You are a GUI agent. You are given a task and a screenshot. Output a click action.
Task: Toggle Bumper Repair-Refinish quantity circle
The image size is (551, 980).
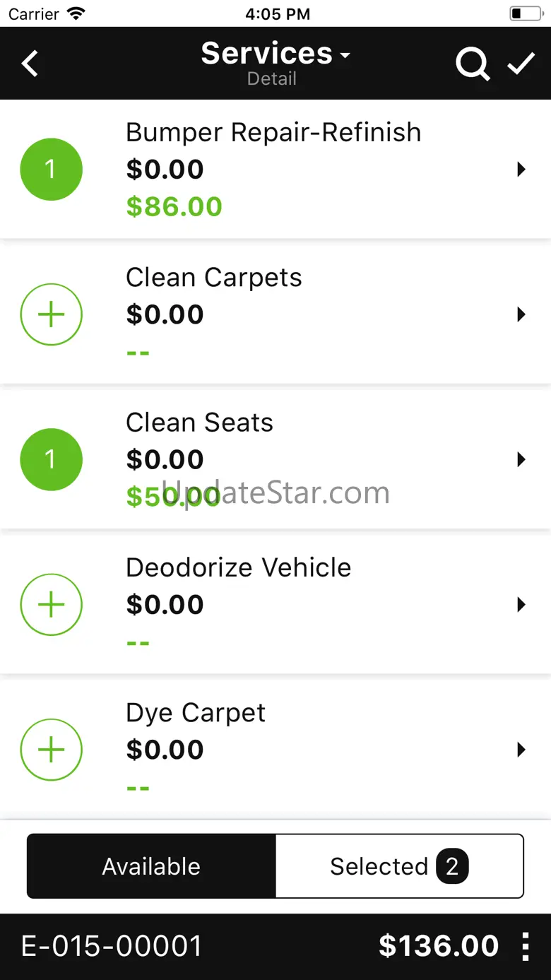point(51,170)
